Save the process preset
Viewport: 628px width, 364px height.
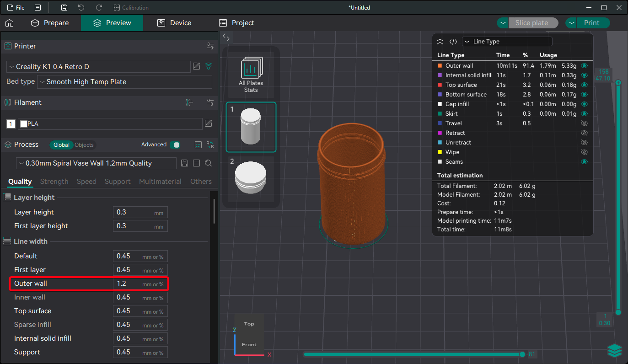coord(185,163)
